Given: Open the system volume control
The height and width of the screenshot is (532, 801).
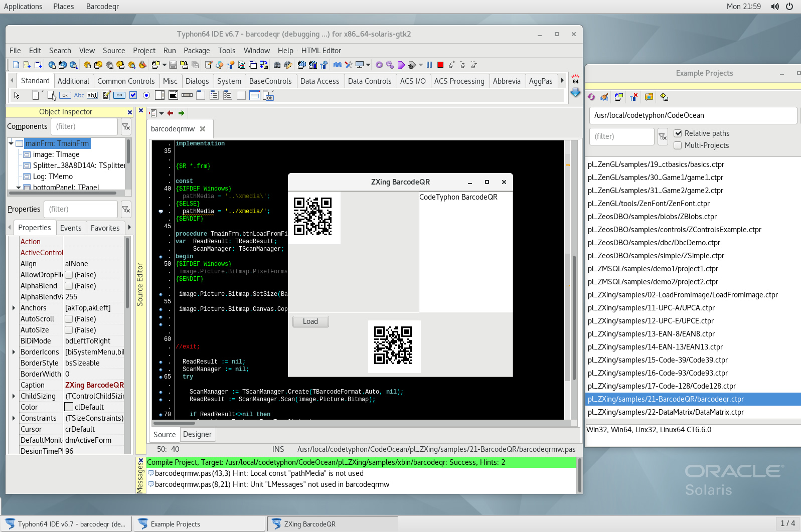Looking at the screenshot, I should [775, 7].
